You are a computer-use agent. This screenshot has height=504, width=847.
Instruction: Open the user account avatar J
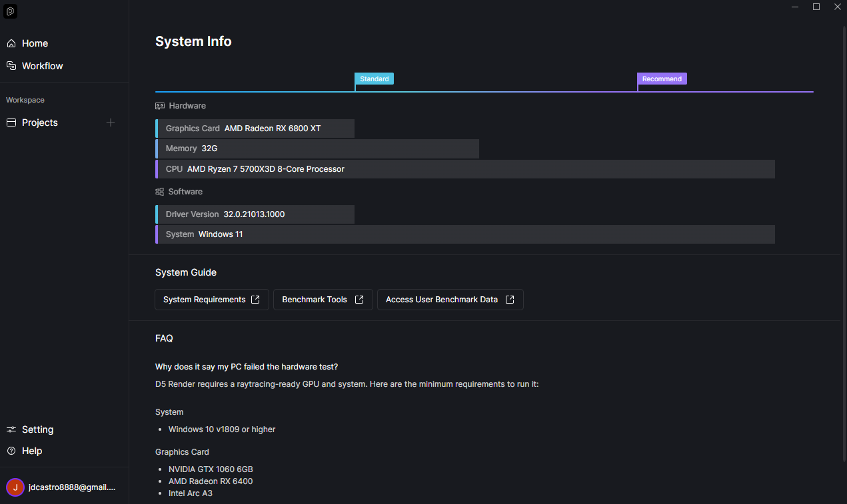click(x=15, y=487)
